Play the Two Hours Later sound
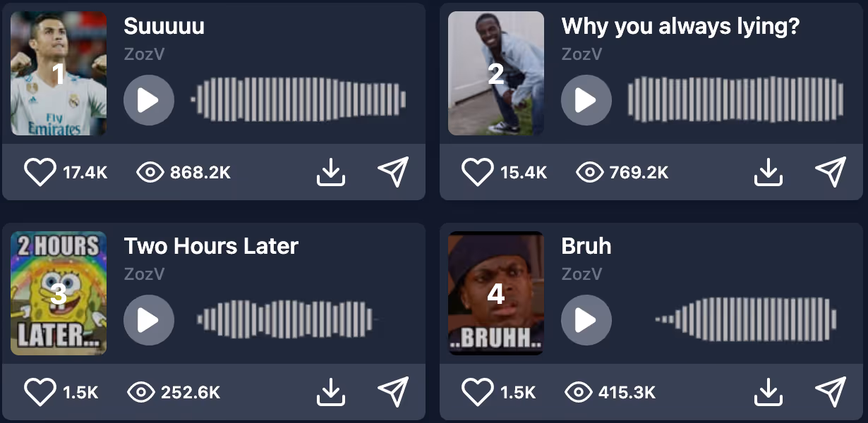Screen dimensions: 868x423 click(x=148, y=320)
